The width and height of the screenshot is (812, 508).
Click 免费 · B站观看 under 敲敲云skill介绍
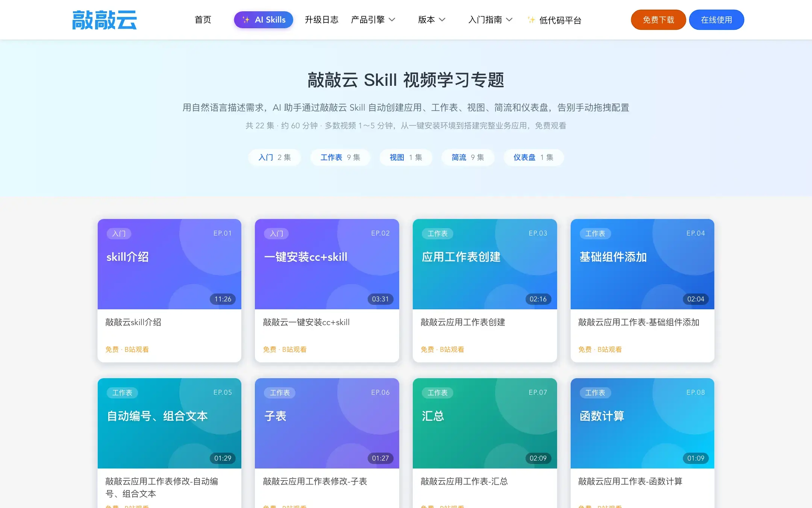click(127, 349)
